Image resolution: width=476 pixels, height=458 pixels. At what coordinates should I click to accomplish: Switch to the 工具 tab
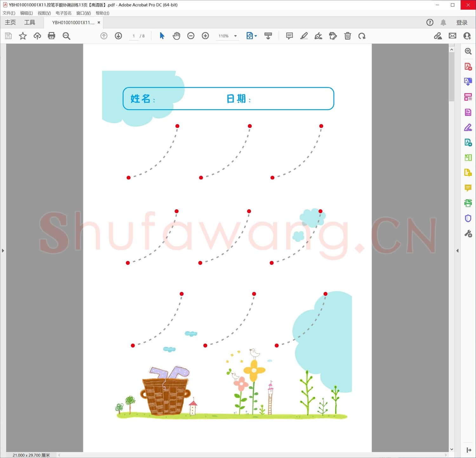[x=30, y=23]
